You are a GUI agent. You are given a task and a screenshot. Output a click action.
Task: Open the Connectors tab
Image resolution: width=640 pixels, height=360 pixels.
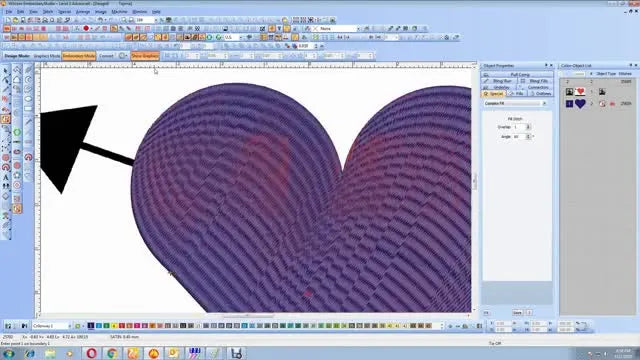coord(536,87)
